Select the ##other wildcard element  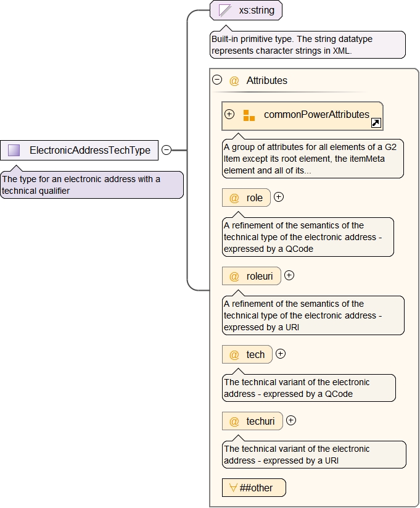[254, 488]
